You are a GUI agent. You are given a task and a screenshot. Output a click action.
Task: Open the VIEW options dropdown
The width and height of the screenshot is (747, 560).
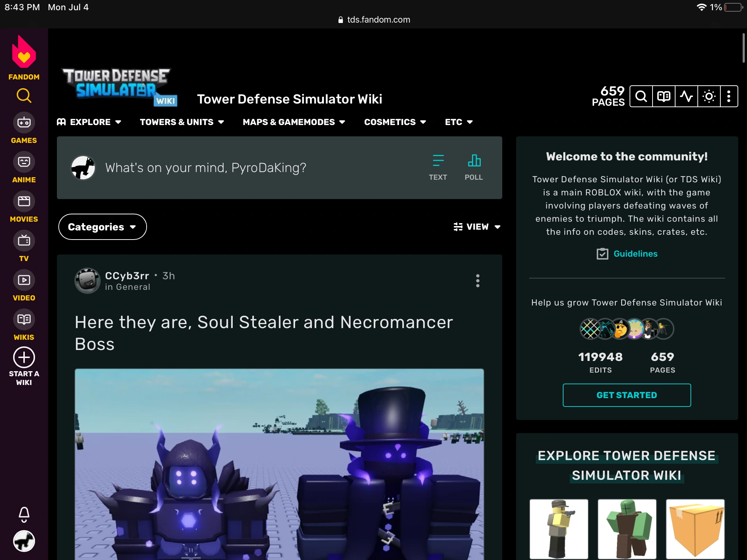477,227
